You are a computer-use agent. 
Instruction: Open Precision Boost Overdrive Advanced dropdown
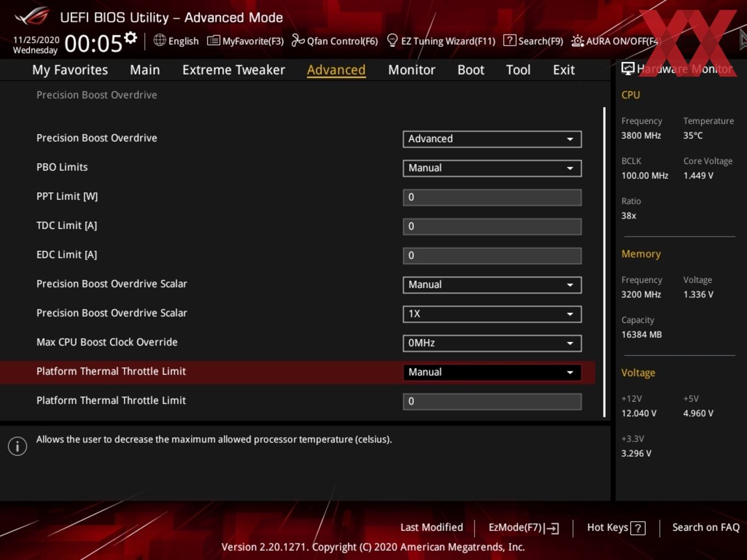(492, 139)
